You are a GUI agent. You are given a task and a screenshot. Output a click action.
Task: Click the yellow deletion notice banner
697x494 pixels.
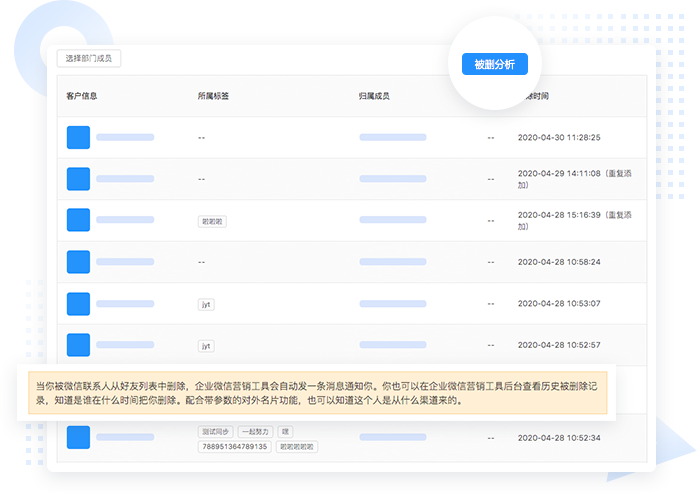(311, 391)
